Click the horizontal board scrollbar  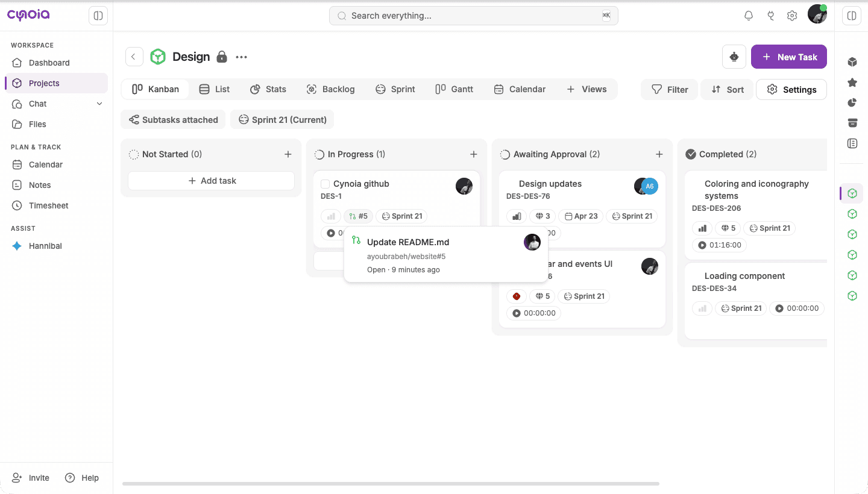(391, 483)
